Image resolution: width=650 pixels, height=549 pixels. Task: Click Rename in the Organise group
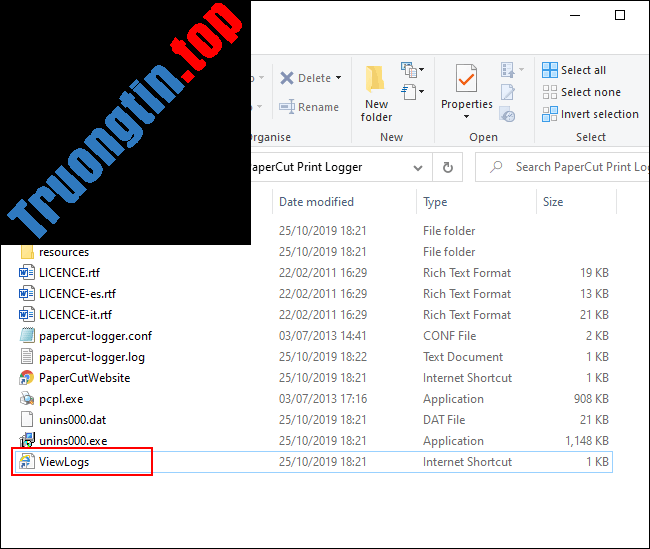coord(309,107)
